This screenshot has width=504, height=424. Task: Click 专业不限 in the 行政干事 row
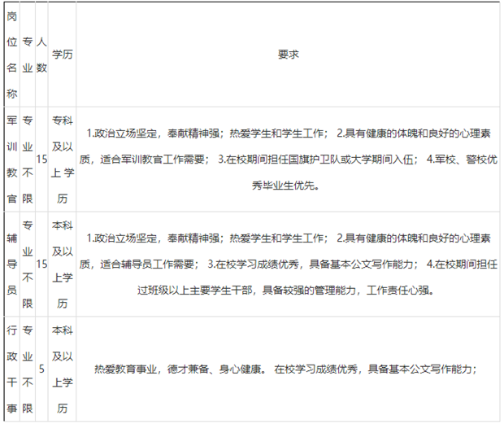coord(28,369)
